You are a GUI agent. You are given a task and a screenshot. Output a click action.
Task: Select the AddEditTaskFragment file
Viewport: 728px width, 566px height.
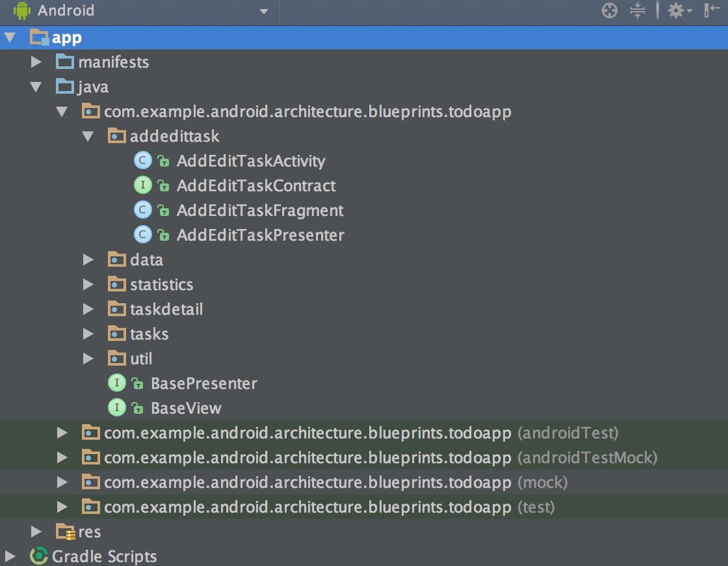(260, 210)
